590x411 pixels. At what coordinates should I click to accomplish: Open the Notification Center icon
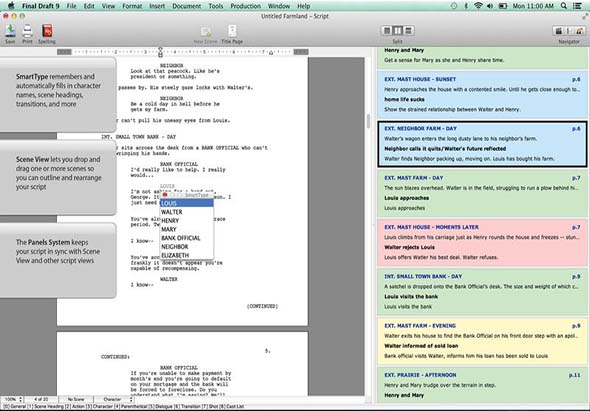[x=577, y=6]
